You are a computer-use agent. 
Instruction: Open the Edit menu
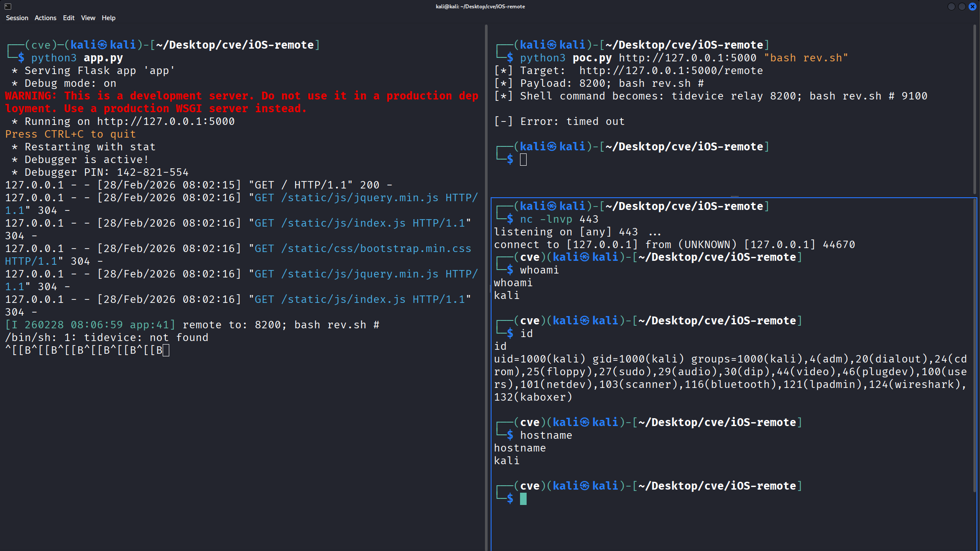tap(68, 18)
